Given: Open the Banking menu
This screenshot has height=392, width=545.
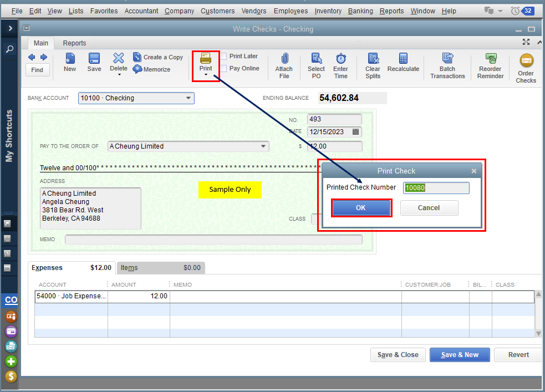Looking at the screenshot, I should (x=360, y=11).
